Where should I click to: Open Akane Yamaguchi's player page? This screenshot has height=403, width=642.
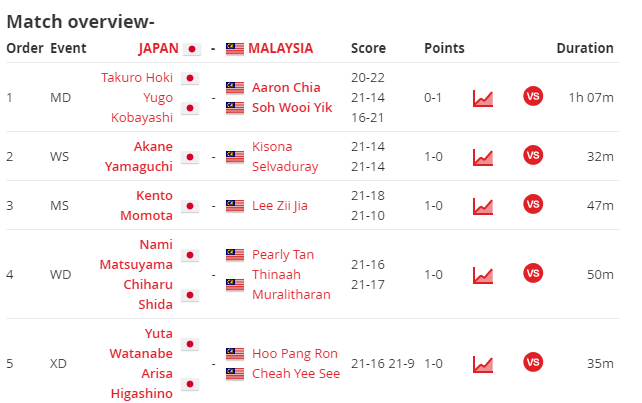(139, 156)
